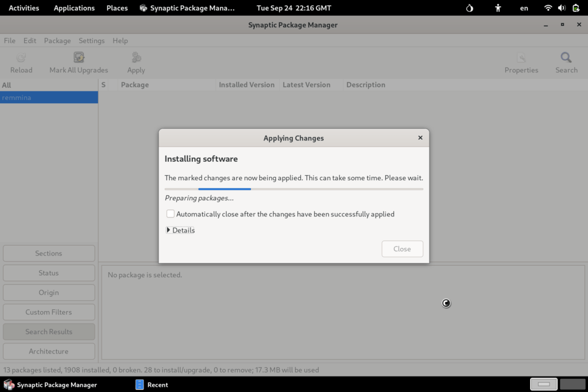Click the installation progress bar
This screenshot has height=392, width=588.
(x=294, y=189)
